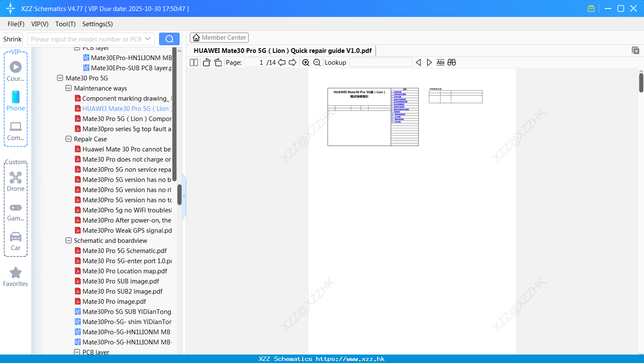This screenshot has height=363, width=644.
Task: Click the XZZ Schematics app logo
Action: pos(11,8)
